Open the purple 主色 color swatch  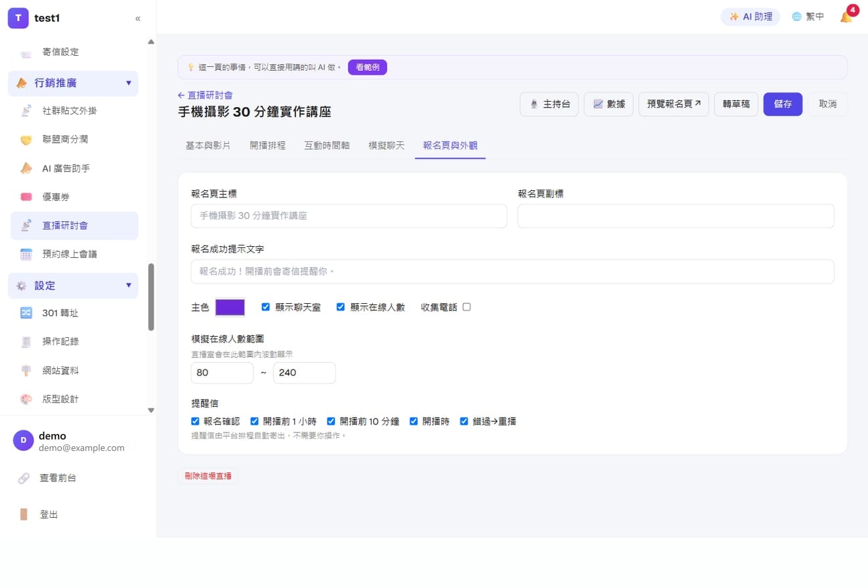point(230,307)
